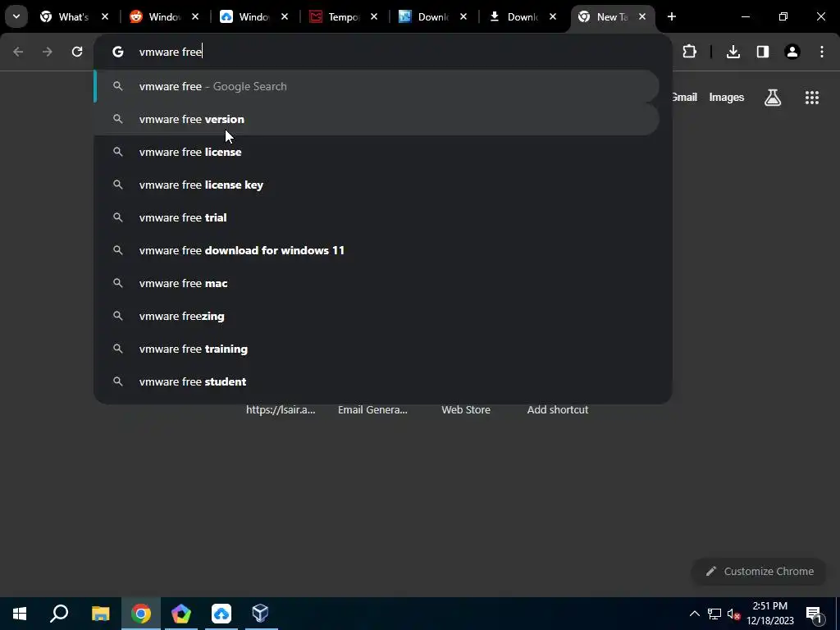
Task: Click the Google G icon in omnibox
Action: tap(118, 52)
